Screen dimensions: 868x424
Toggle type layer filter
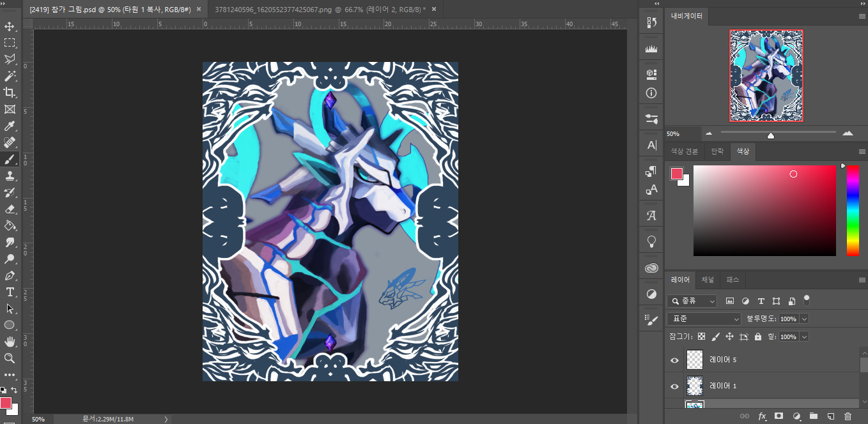click(761, 301)
